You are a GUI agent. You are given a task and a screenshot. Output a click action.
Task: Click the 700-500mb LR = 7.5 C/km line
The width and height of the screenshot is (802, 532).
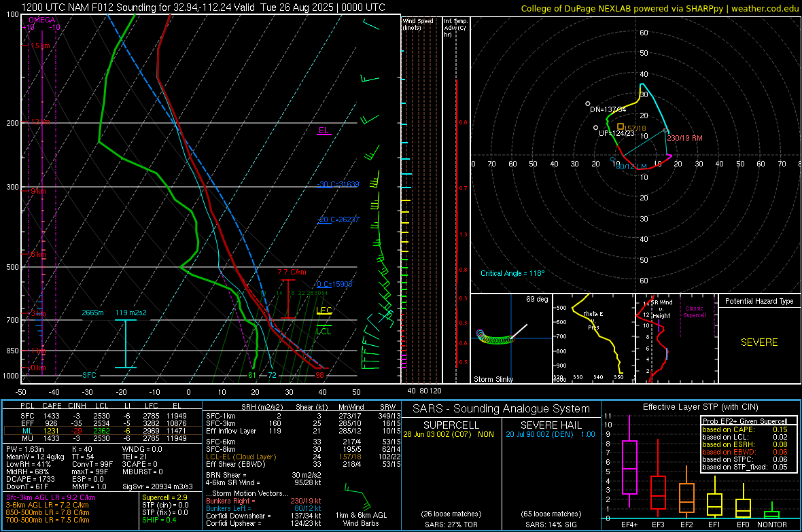click(48, 520)
